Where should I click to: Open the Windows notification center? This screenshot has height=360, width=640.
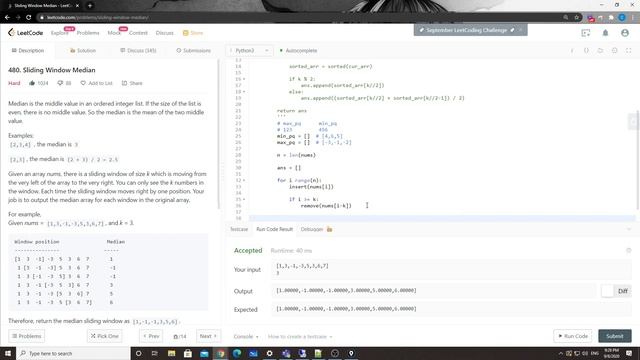pos(629,353)
